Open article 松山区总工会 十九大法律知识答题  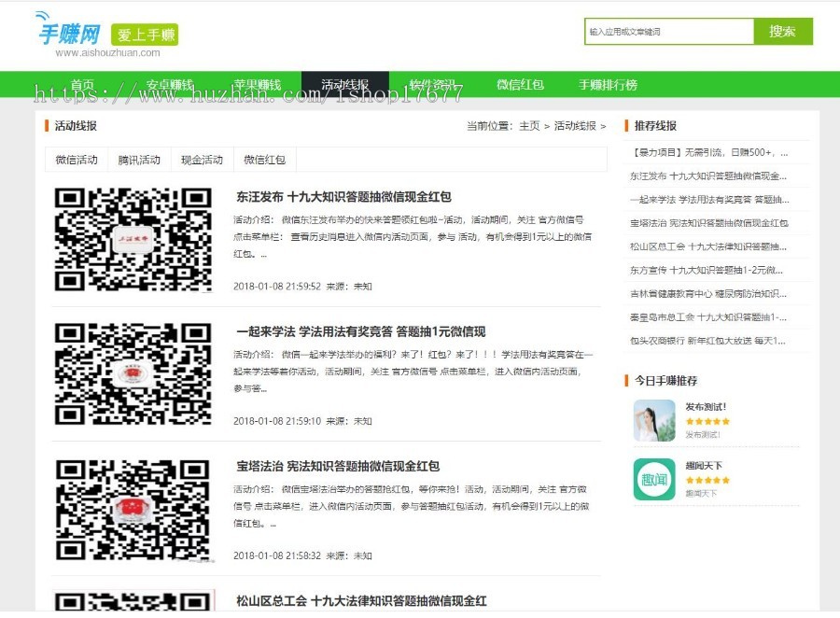click(x=361, y=601)
